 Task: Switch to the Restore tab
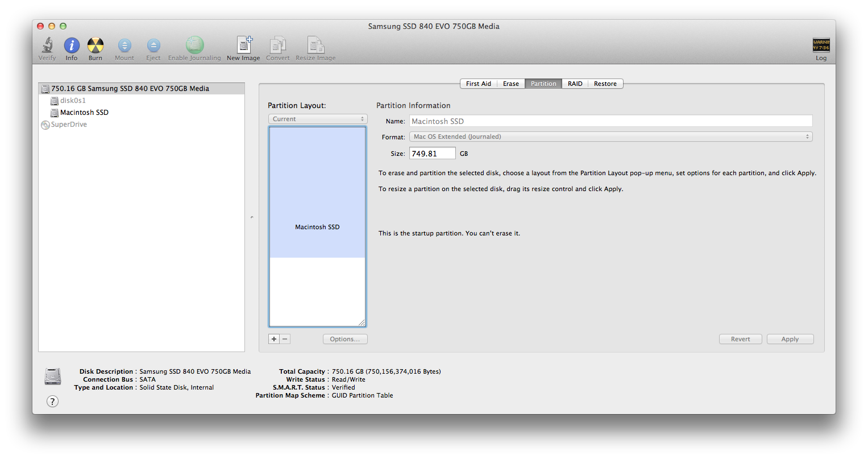pos(605,84)
